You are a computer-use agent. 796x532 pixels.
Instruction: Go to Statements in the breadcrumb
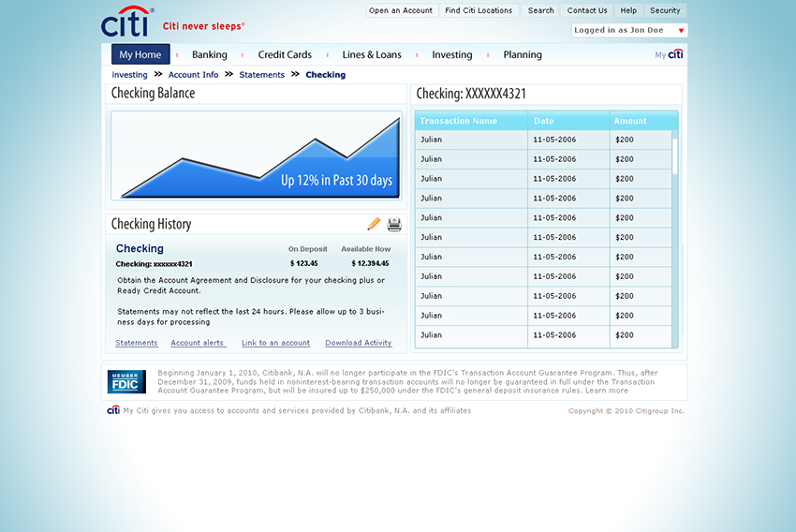point(262,75)
